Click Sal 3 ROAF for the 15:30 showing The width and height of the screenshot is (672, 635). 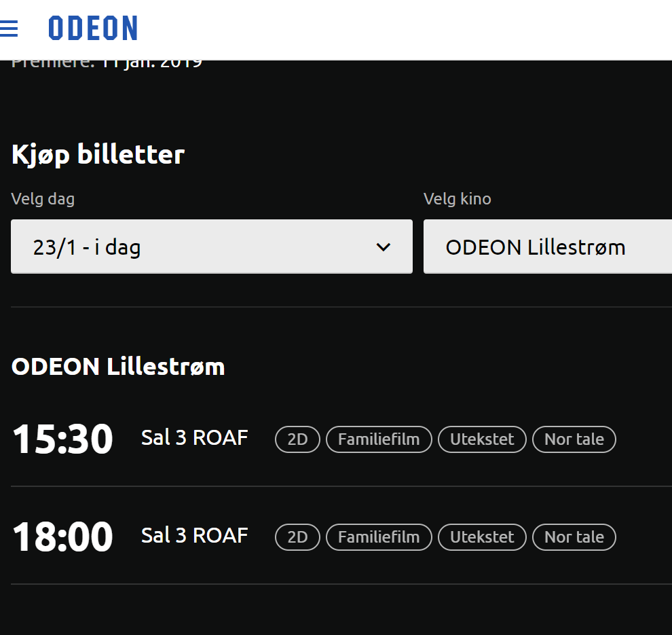point(195,438)
